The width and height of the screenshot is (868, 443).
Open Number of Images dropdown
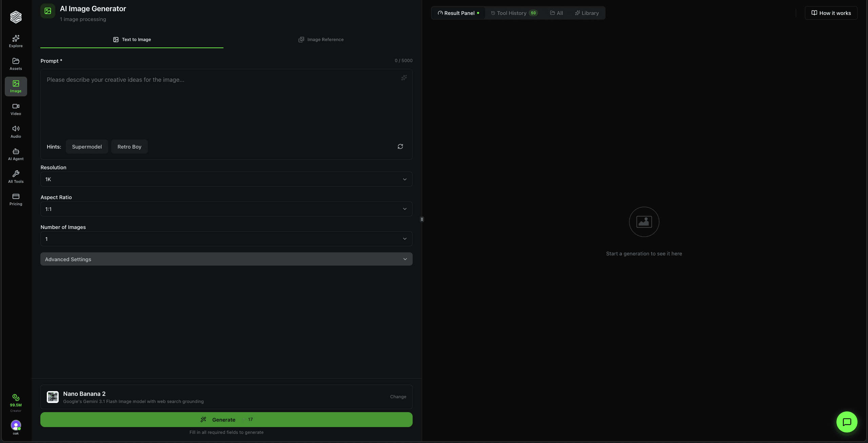tap(226, 239)
